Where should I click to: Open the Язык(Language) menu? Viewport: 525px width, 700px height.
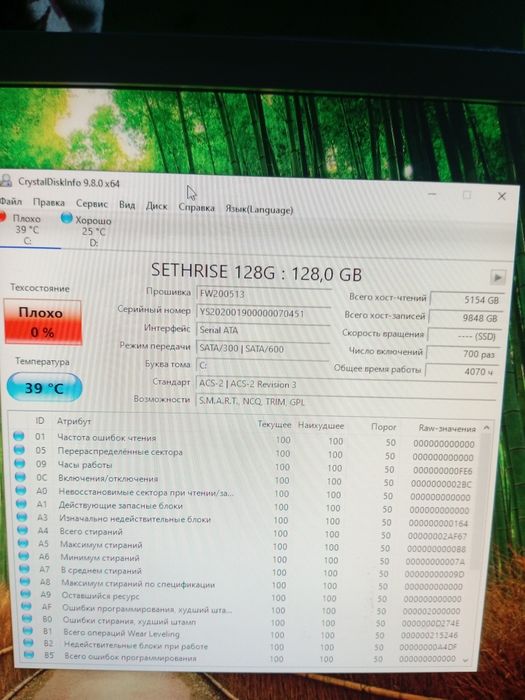coord(259,209)
